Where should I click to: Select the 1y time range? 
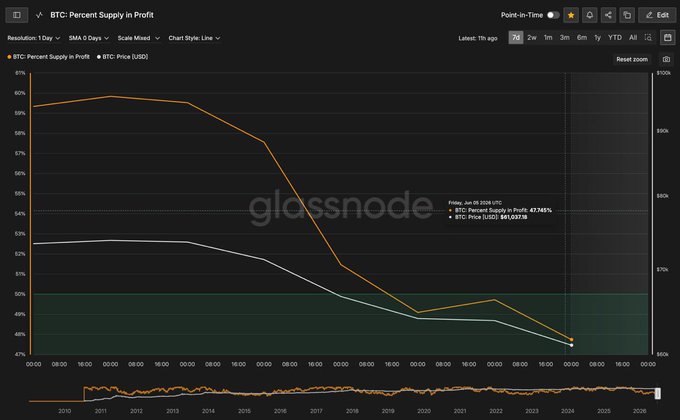598,38
